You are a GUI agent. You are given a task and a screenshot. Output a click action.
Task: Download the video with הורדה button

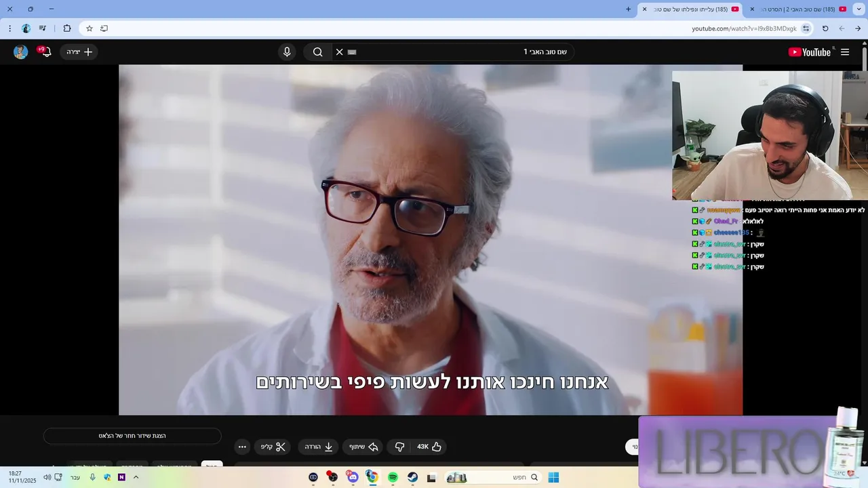[x=319, y=447]
